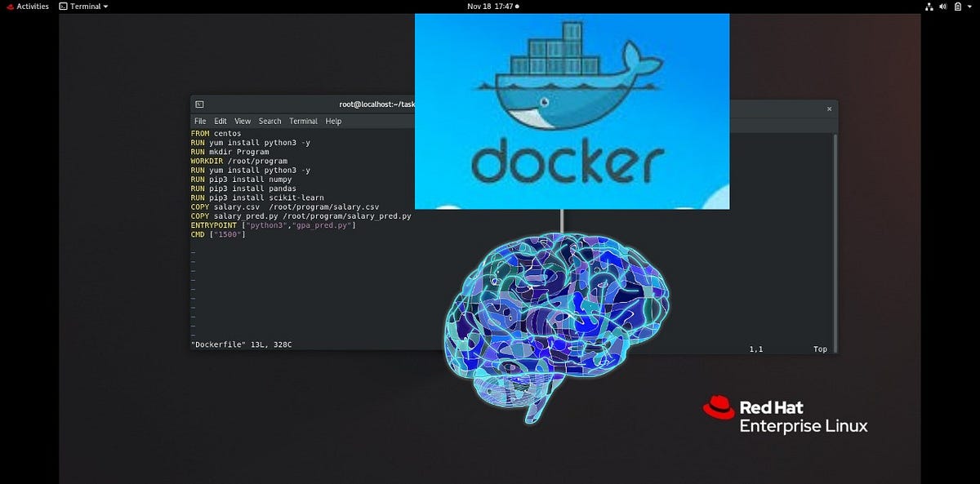The image size is (980, 484).
Task: Open the File menu in the terminal window
Action: tap(200, 120)
